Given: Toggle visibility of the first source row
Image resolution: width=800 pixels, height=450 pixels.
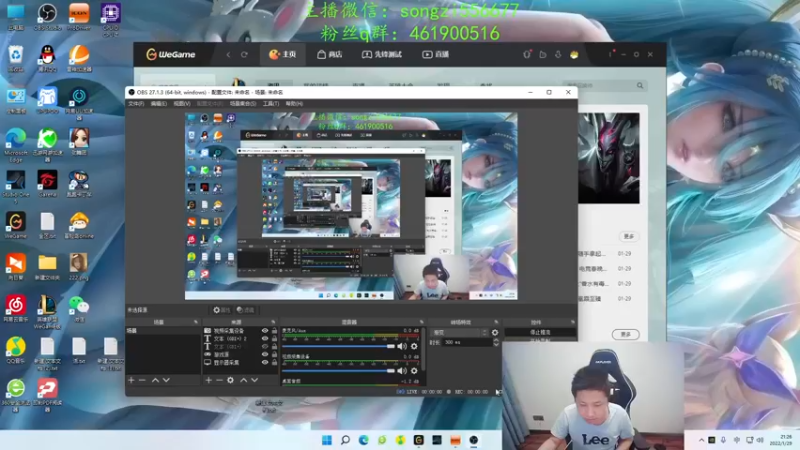Looking at the screenshot, I should click(265, 331).
